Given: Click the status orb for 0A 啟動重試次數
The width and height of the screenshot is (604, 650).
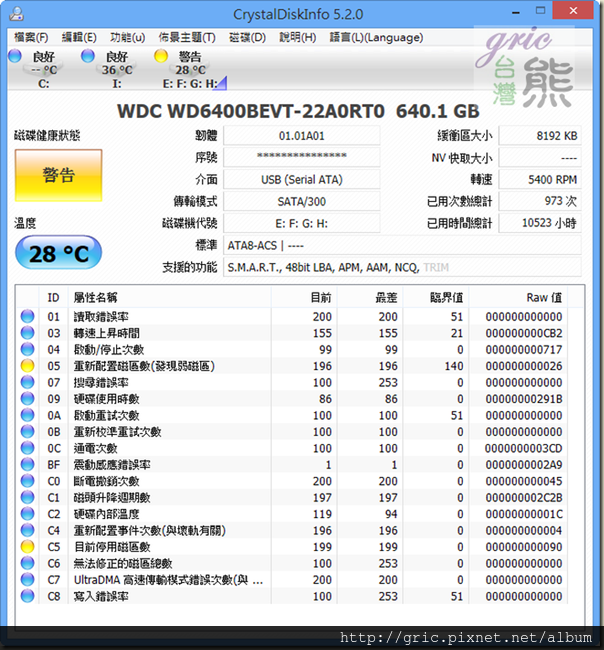Looking at the screenshot, I should [x=27, y=415].
